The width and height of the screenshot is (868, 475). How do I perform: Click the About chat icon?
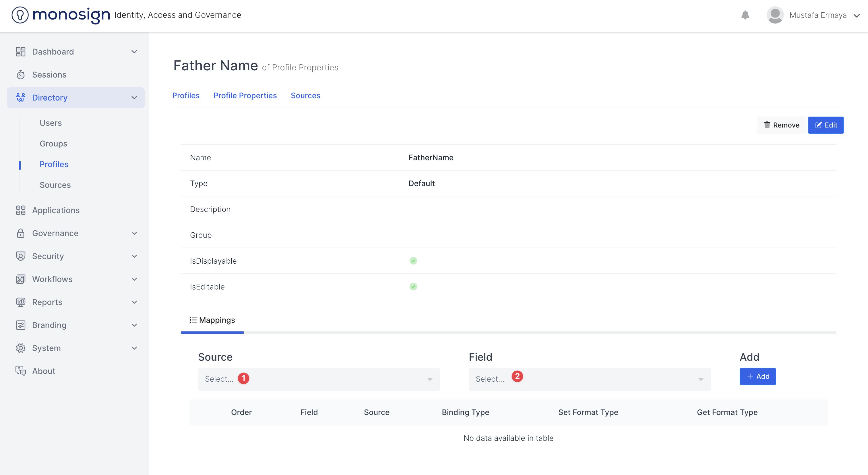[21, 371]
